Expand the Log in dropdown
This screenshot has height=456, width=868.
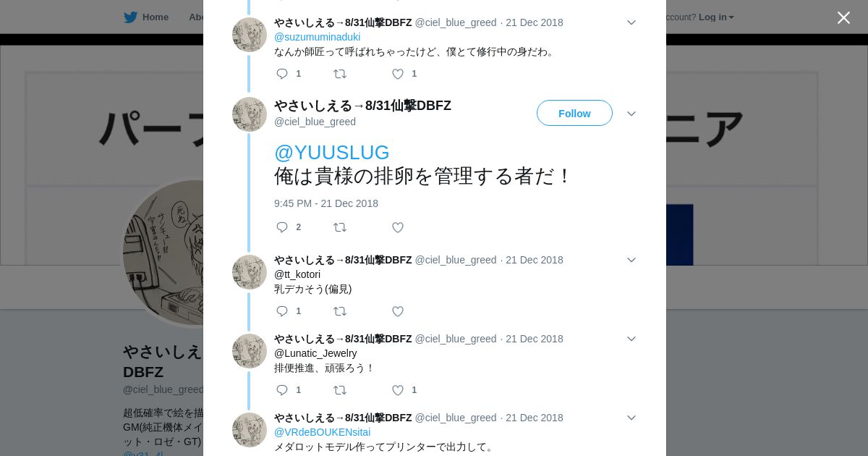(x=716, y=17)
